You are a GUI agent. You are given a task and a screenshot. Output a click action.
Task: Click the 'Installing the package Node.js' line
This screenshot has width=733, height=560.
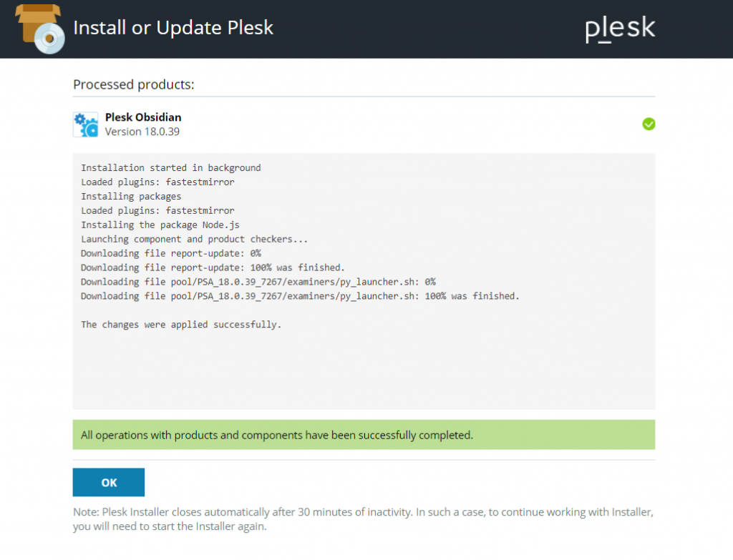[160, 225]
